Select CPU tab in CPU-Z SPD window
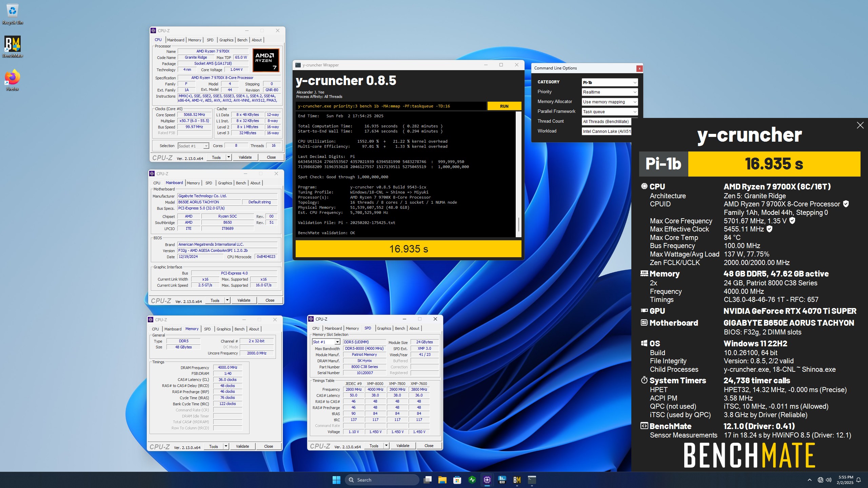 click(316, 328)
